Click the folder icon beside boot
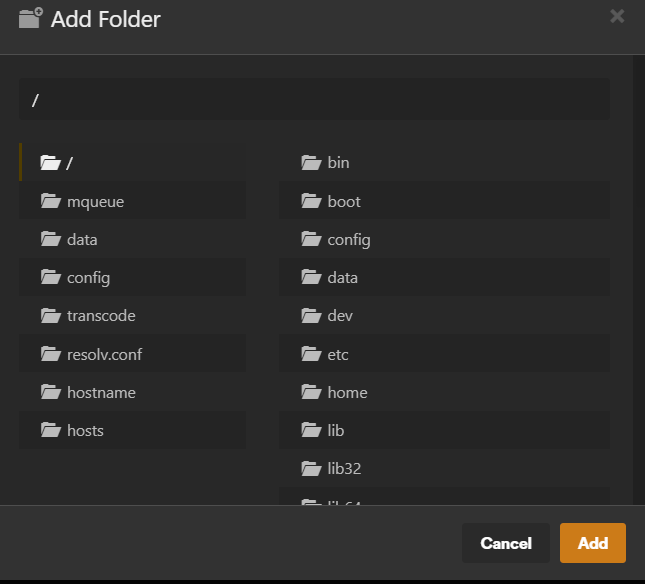Image resolution: width=645 pixels, height=584 pixels. [x=311, y=201]
